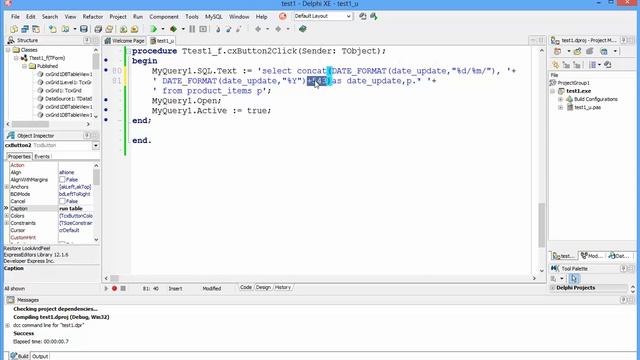Click the Success message line
Viewport: 640px width, 360px height.
click(x=23, y=333)
